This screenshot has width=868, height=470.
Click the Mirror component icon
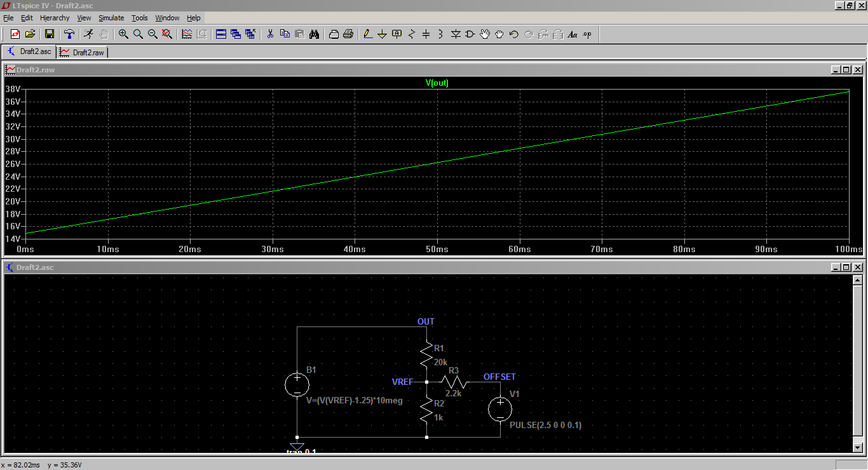[x=558, y=34]
